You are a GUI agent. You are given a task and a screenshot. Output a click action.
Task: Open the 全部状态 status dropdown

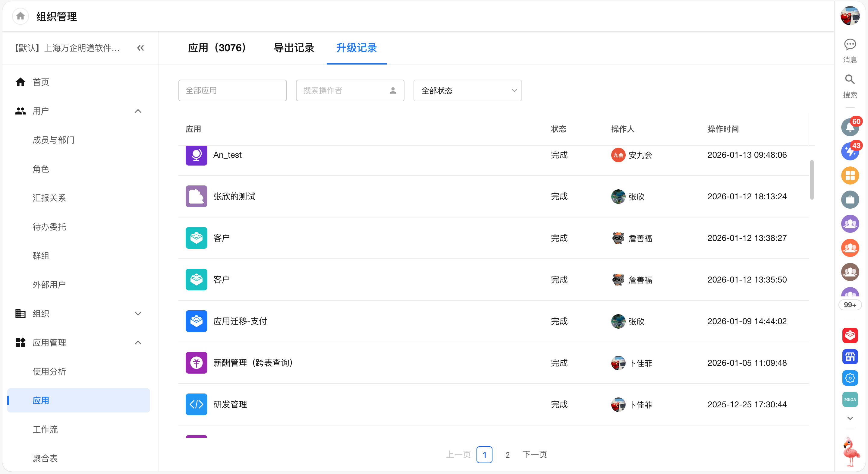[x=467, y=90]
